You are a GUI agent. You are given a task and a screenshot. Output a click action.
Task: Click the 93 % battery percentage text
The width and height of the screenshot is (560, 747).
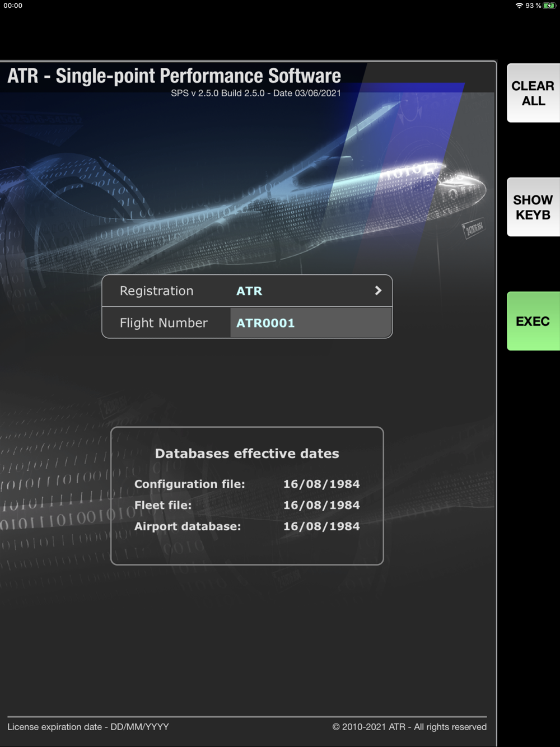point(533,6)
